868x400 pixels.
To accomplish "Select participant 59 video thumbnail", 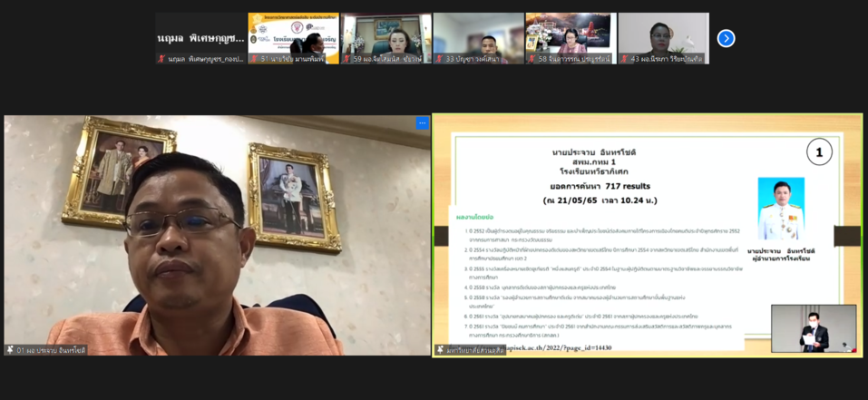I will [x=385, y=38].
